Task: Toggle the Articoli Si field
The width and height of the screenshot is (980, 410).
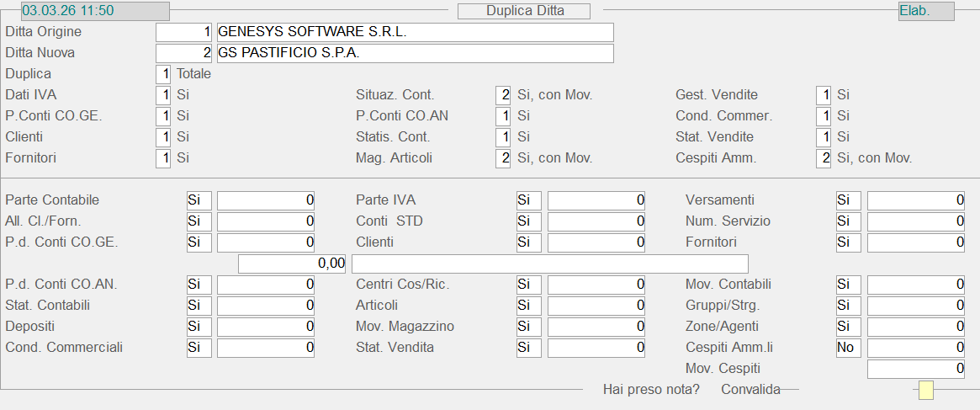Action: coord(528,306)
